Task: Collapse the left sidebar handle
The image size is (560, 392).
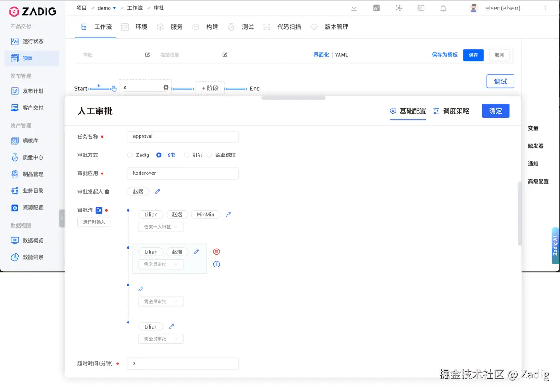Action: click(62, 218)
